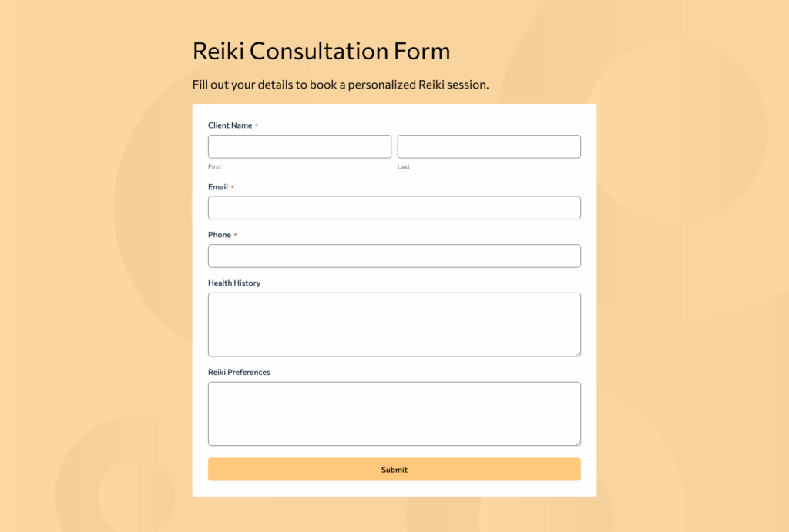Click the Health History label
Screen dimensions: 789x532
[x=234, y=283]
